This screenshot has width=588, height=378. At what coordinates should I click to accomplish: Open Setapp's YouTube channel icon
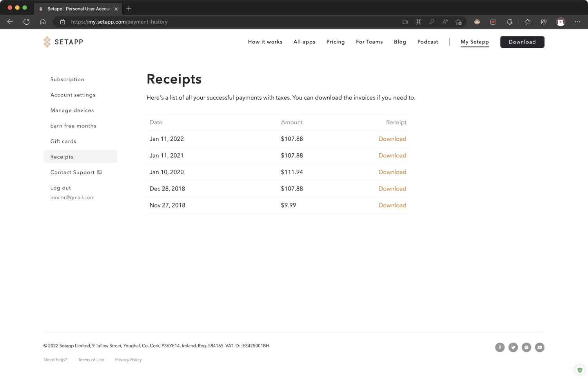pyautogui.click(x=540, y=347)
